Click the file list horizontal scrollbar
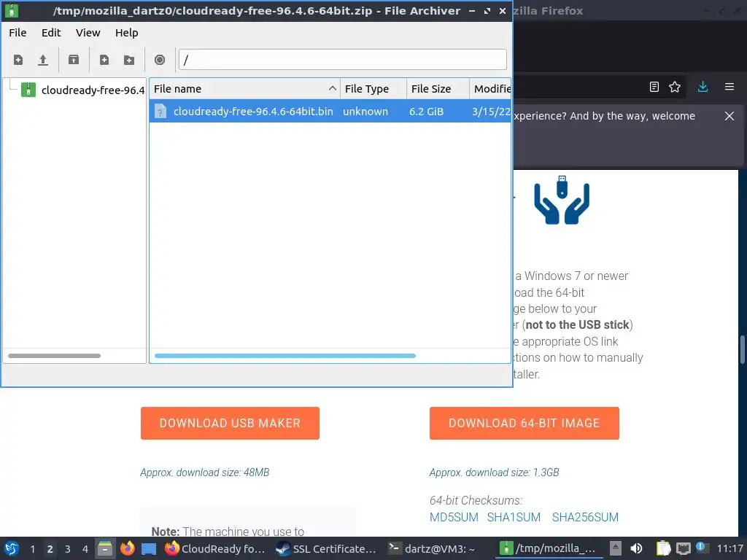 click(285, 356)
